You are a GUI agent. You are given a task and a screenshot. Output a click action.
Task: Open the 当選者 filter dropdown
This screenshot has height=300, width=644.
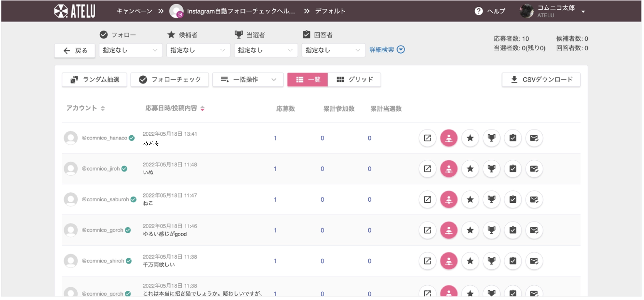[266, 50]
